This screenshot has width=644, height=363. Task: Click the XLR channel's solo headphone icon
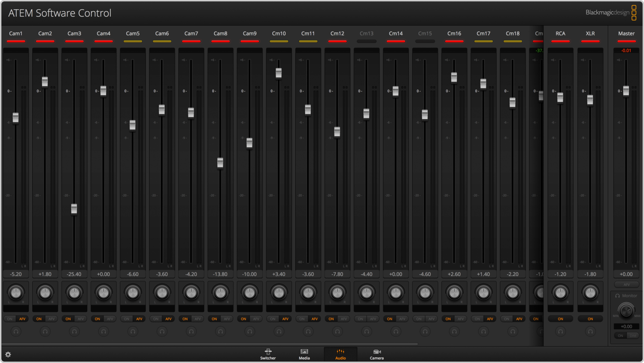[x=590, y=331]
